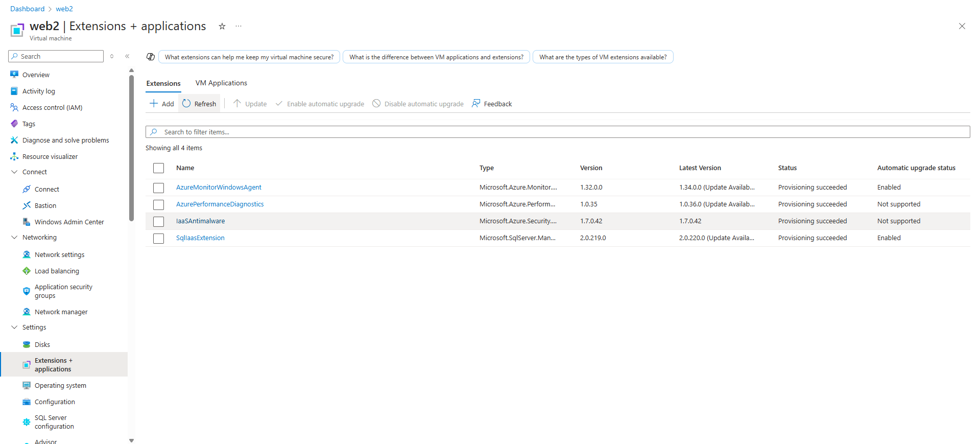Switch to the Extensions tab
The image size is (980, 444).
163,83
